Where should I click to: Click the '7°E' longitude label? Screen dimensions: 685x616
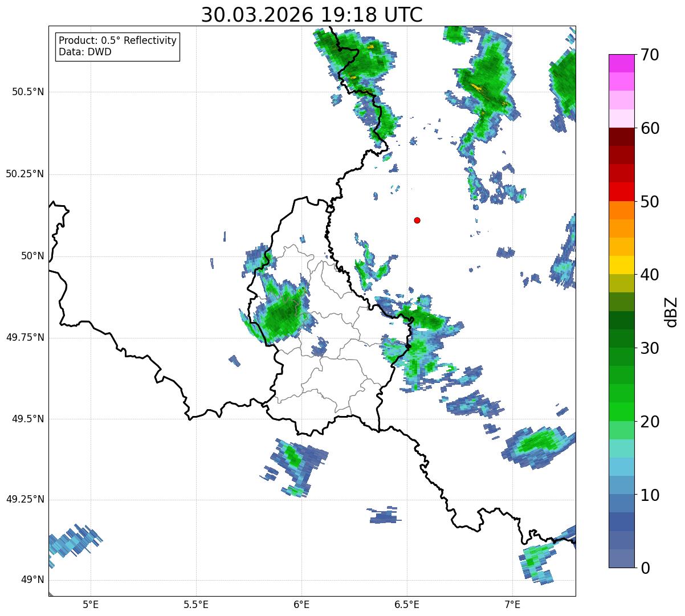(x=512, y=604)
